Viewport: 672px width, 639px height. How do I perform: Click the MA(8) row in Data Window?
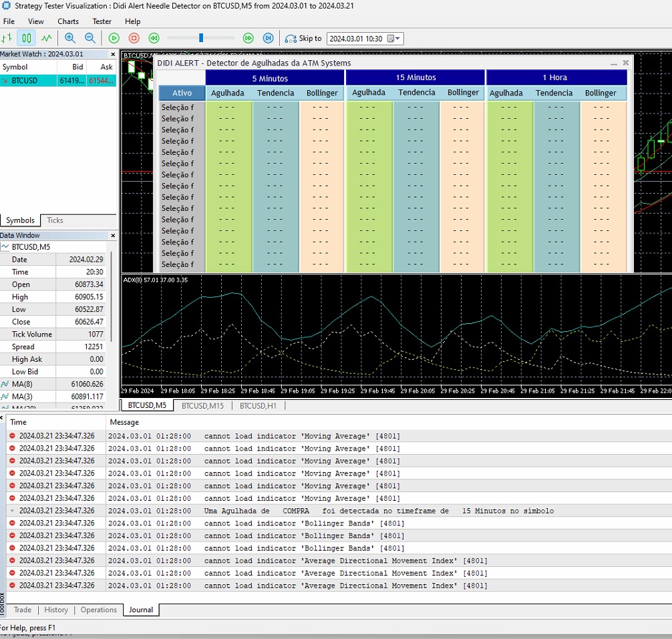click(x=53, y=384)
